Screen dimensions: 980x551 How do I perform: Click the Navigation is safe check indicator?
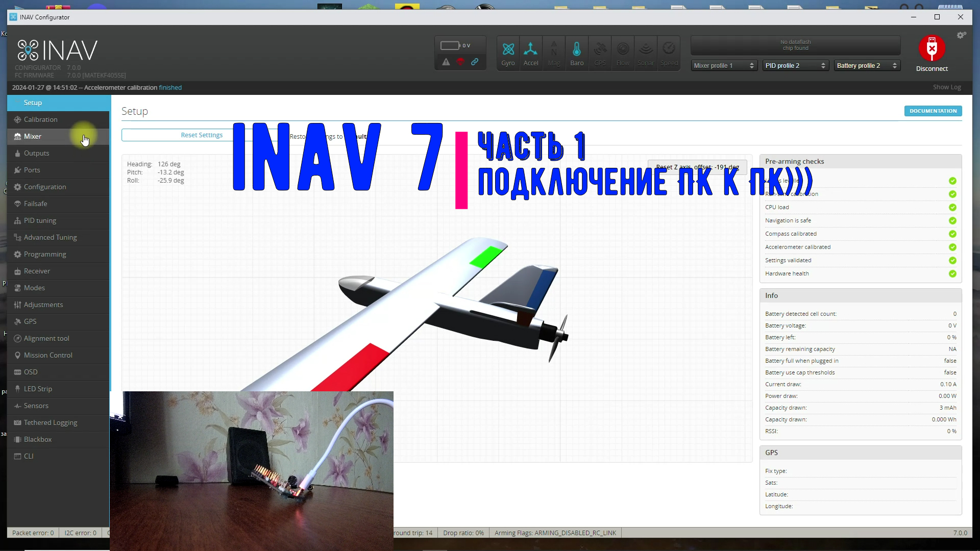pos(952,220)
